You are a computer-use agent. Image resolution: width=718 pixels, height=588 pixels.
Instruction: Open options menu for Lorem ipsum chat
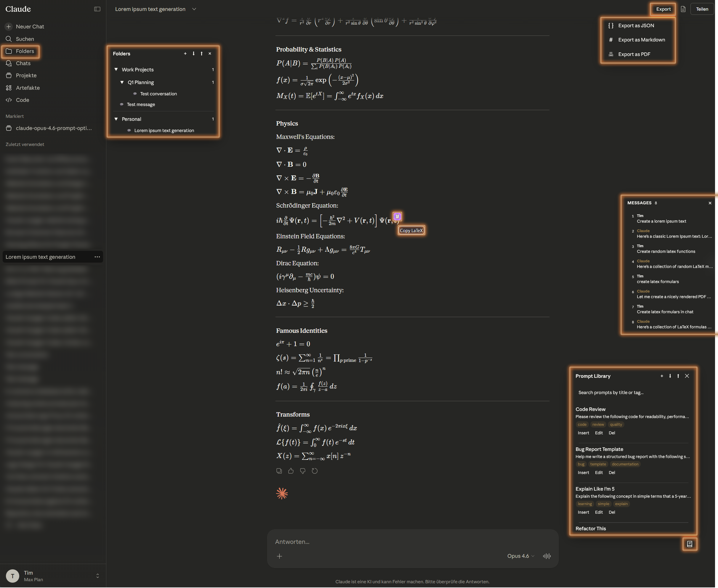pyautogui.click(x=97, y=257)
